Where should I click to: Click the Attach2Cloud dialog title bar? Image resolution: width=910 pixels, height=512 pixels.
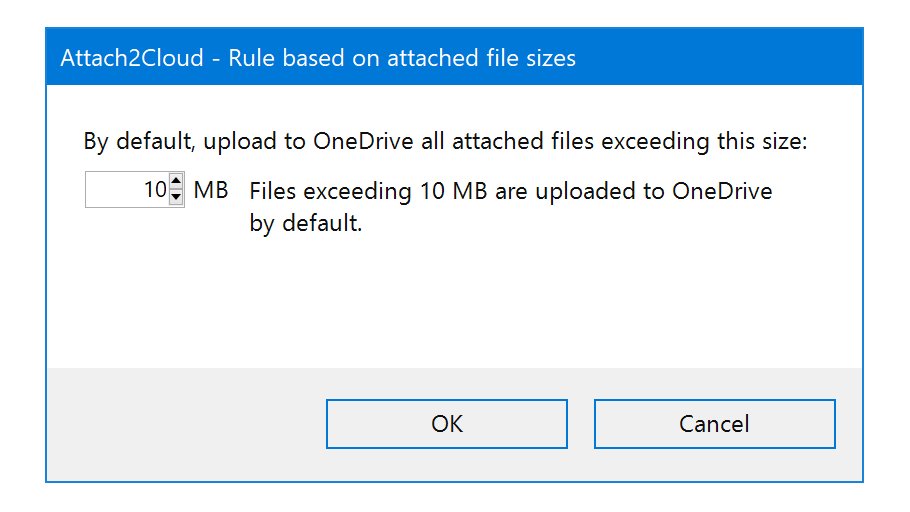click(x=454, y=57)
